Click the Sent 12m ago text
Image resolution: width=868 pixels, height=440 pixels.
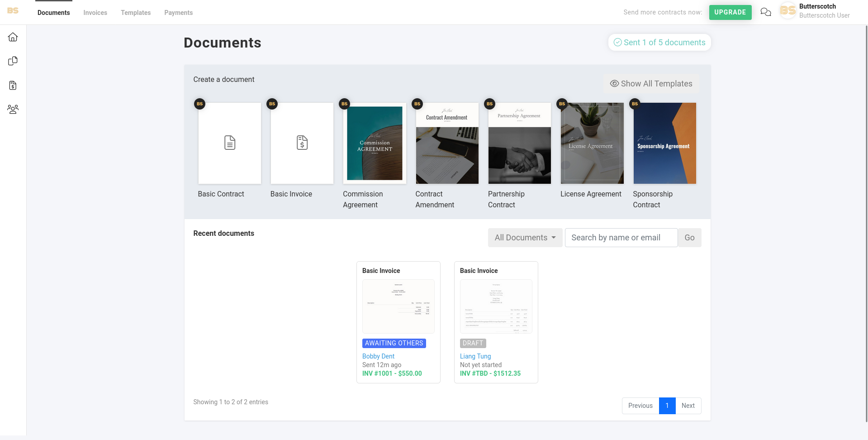(382, 365)
